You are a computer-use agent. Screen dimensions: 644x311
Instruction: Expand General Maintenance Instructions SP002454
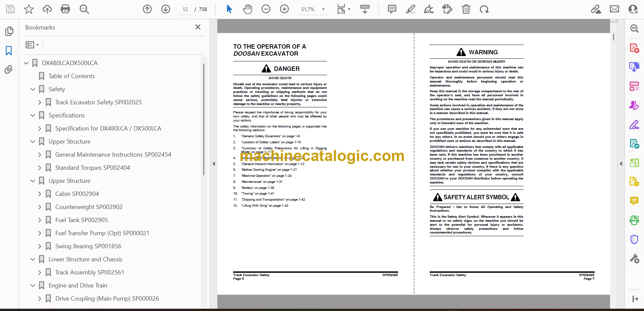coord(40,155)
